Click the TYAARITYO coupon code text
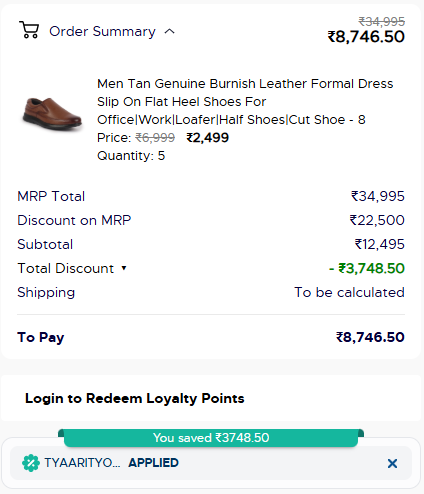The image size is (424, 494). click(x=82, y=463)
